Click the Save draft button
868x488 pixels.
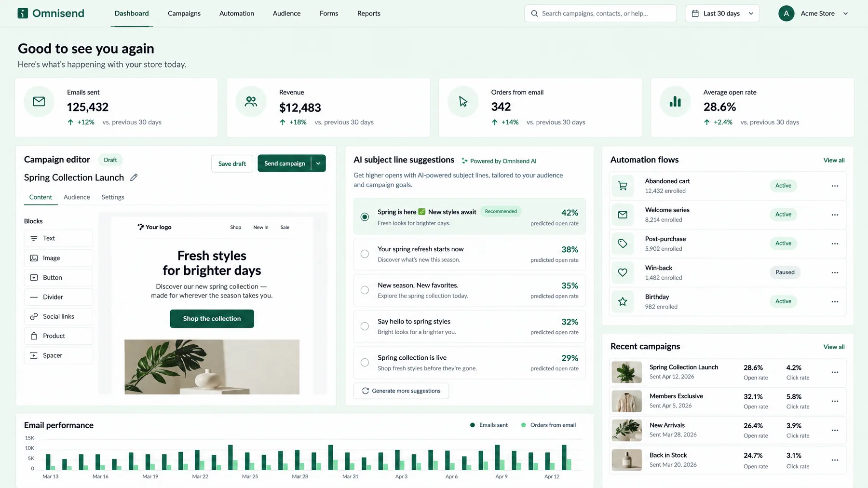232,163
